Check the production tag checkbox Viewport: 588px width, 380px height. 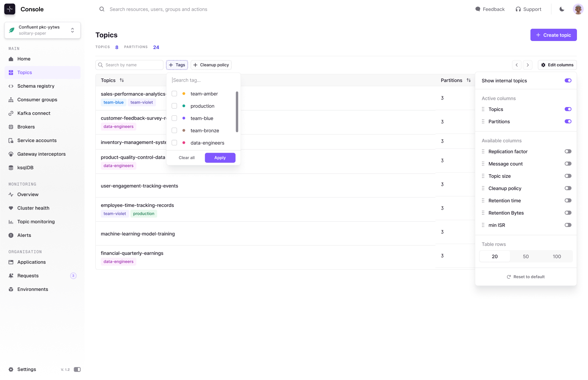174,106
